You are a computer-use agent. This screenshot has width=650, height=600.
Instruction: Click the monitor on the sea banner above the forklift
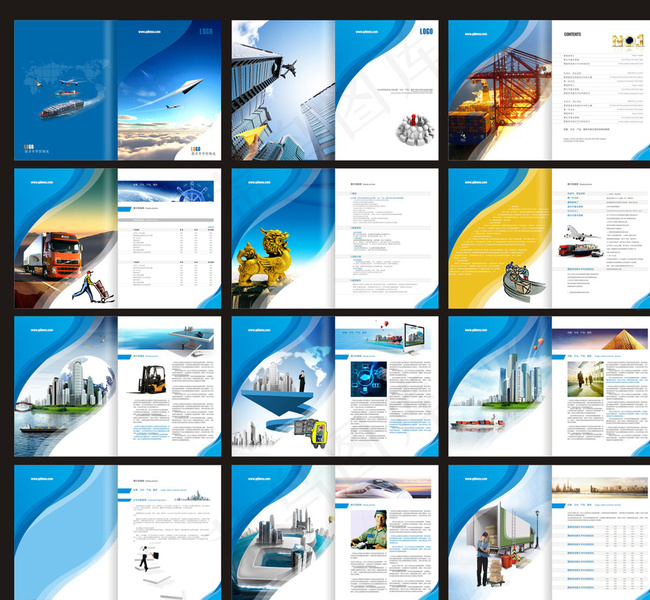194,339
